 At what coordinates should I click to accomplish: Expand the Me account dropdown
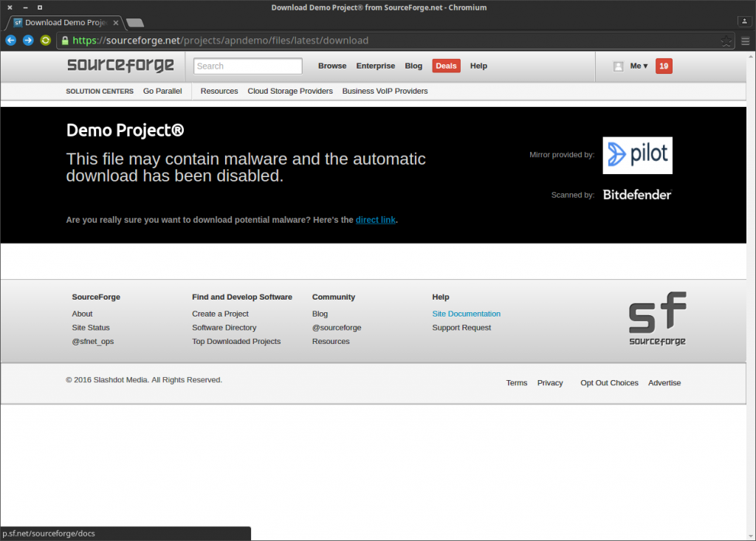coord(639,66)
